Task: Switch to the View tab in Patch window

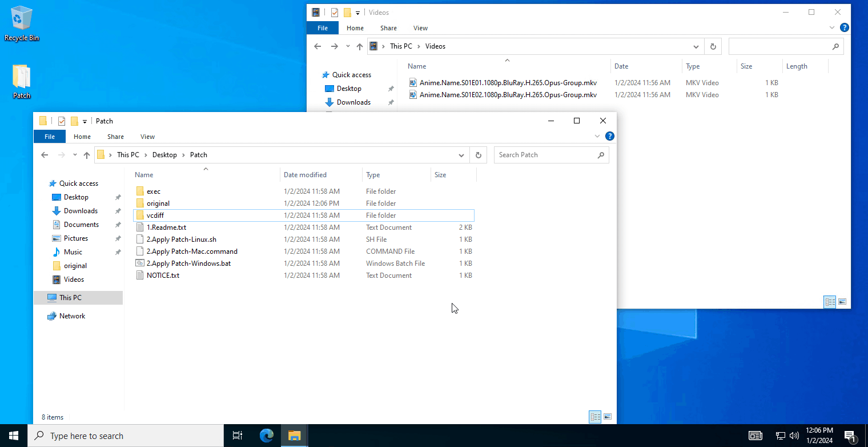Action: click(147, 137)
